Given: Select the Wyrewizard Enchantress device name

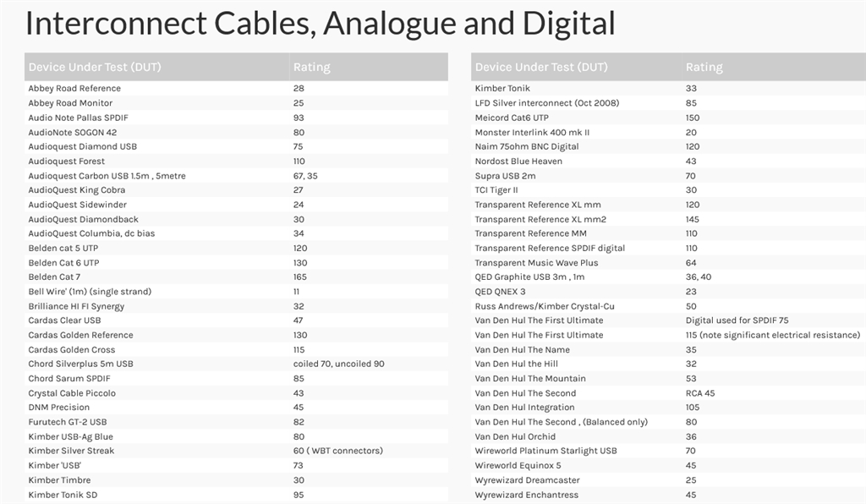Looking at the screenshot, I should pyautogui.click(x=526, y=495).
